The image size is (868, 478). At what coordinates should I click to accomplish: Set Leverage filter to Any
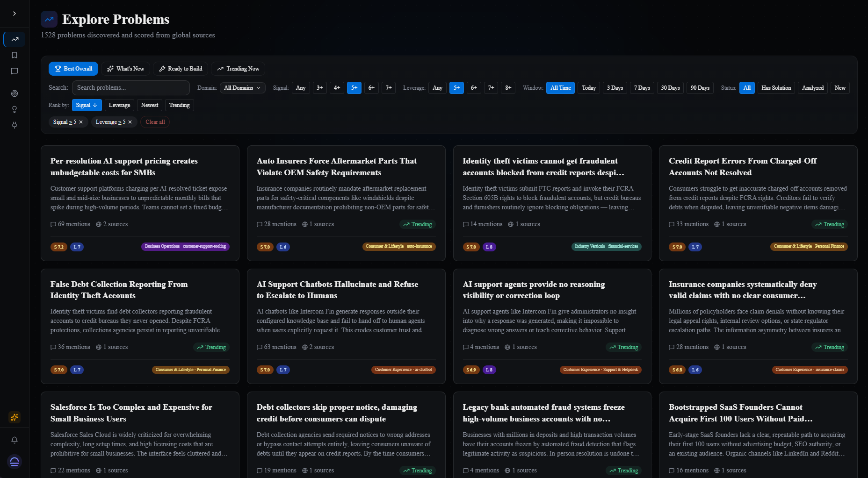[437, 88]
